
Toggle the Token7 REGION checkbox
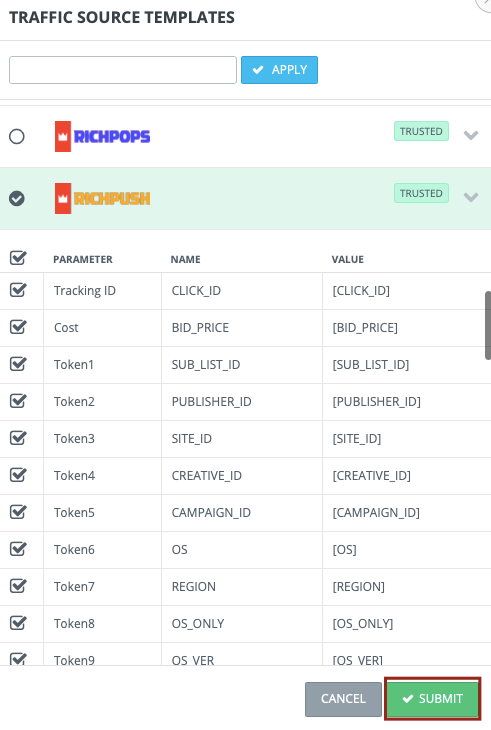pos(18,586)
